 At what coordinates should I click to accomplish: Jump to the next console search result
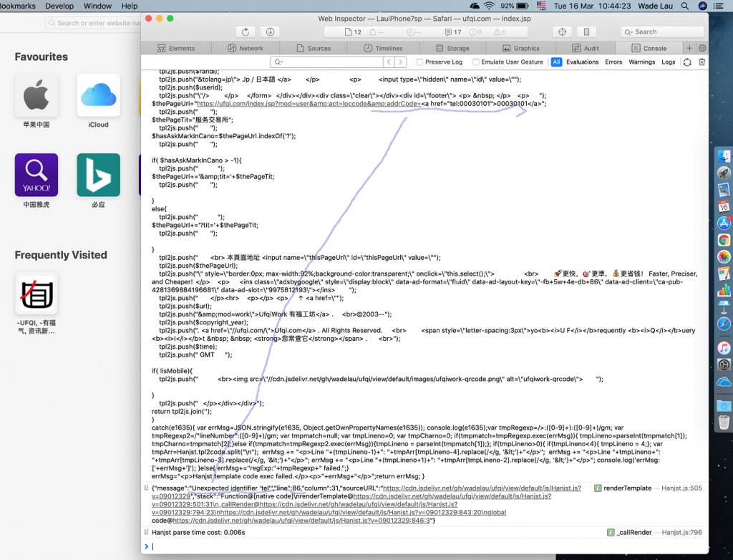point(401,62)
